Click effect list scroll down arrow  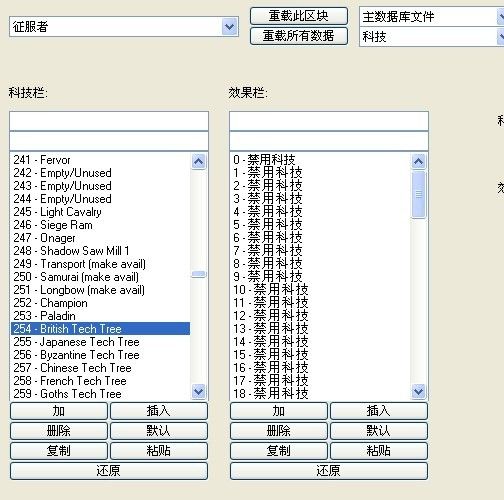click(x=419, y=391)
